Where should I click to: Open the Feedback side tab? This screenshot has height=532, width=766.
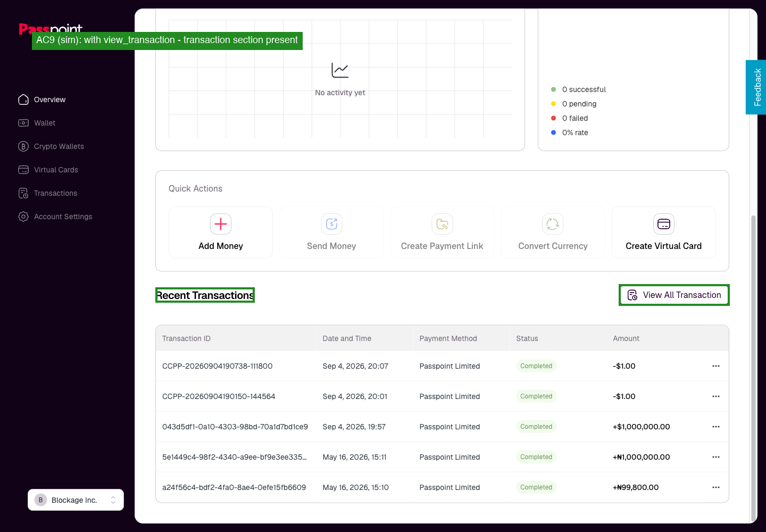756,87
